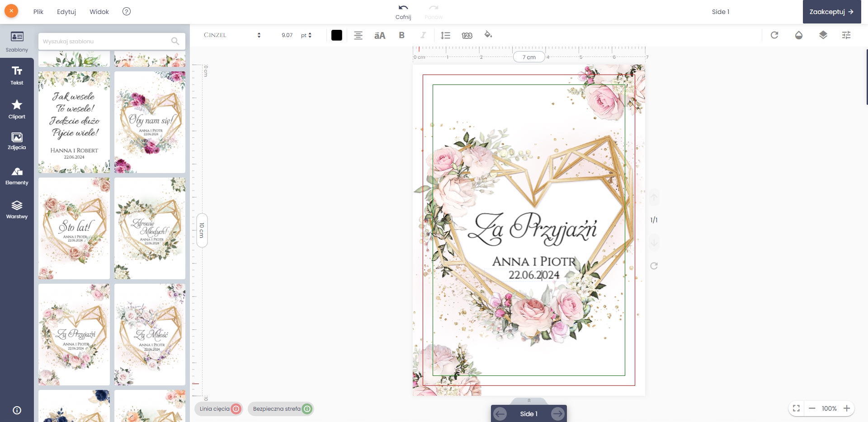Open the Warstwy layers panel
The image size is (868, 422).
pos(17,210)
